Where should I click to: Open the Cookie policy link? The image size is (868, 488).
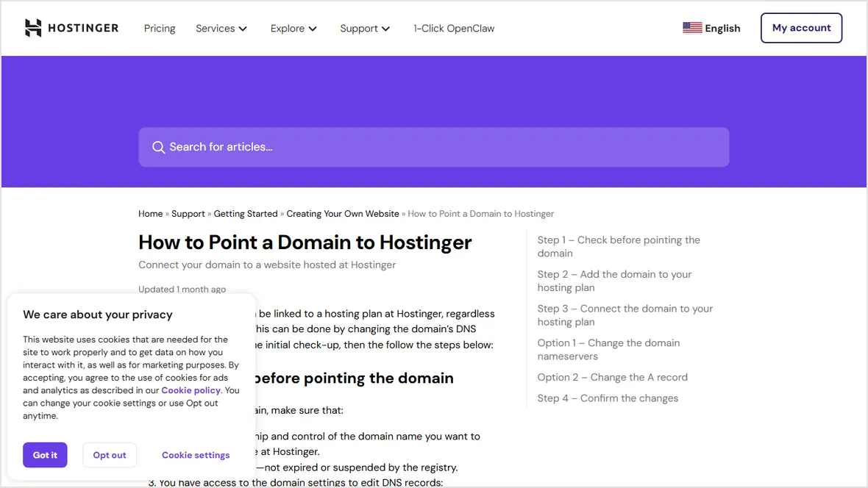coord(191,390)
